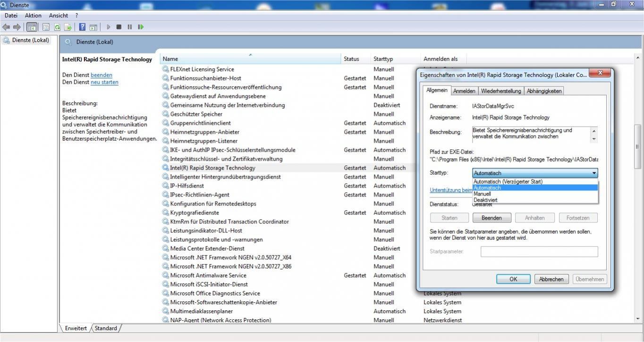This screenshot has height=342, width=644.
Task: Sort services by the Status column header
Action: pyautogui.click(x=356, y=59)
